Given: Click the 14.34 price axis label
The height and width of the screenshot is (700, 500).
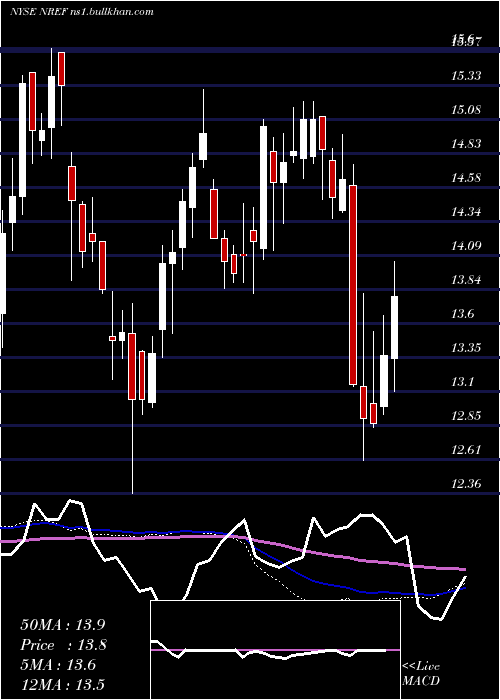Looking at the screenshot, I should coord(466,212).
